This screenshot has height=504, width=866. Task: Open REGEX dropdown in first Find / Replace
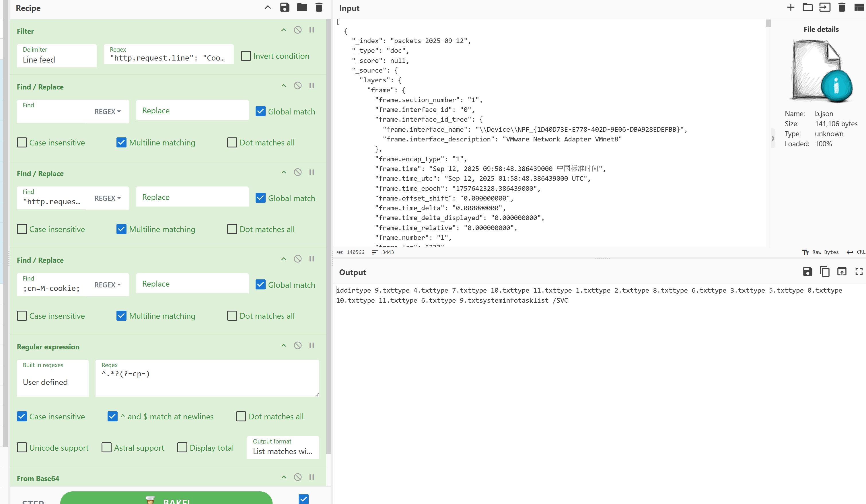(x=108, y=112)
